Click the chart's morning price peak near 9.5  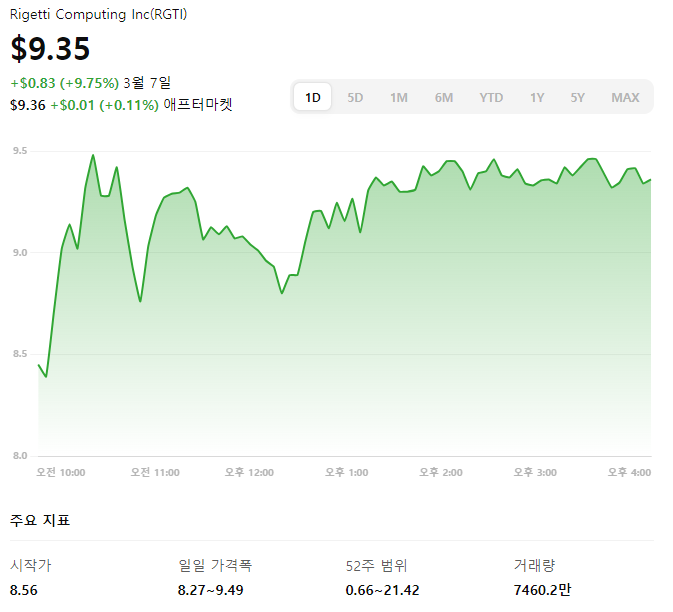pyautogui.click(x=93, y=155)
